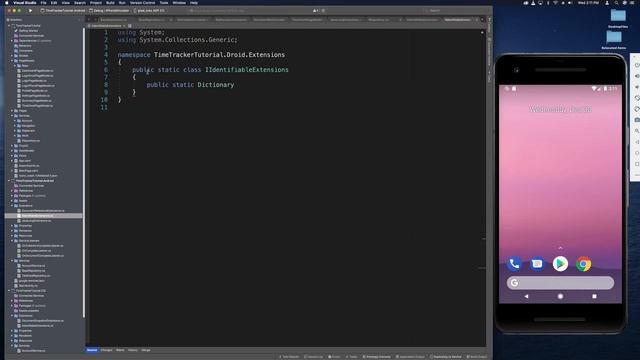Click the namespace TimeTrackerTutorial.Droid.Extensions line
This screenshot has width=640, height=360.
tap(201, 55)
